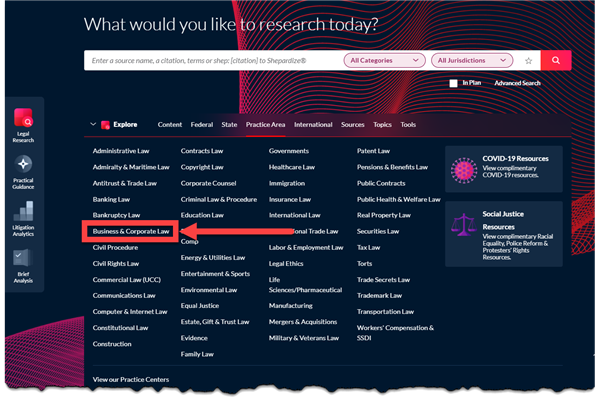Open Practical Guidance in the sidebar
600x406 pixels.
click(x=23, y=172)
